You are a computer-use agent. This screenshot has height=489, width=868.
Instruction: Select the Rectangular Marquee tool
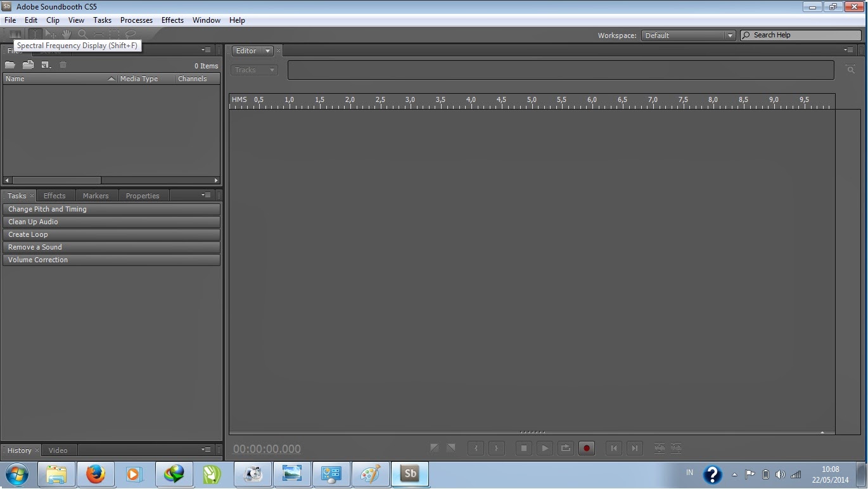(114, 34)
